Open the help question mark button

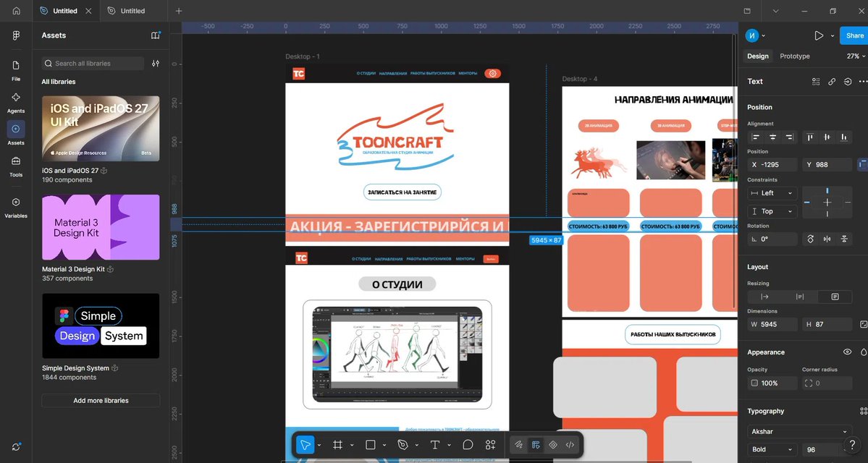(x=853, y=445)
